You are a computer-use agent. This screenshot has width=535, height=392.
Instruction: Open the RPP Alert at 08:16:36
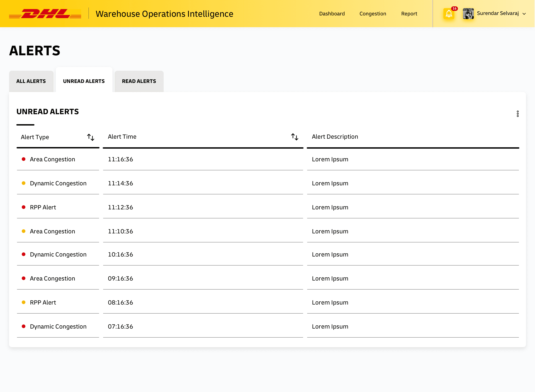coord(268,302)
